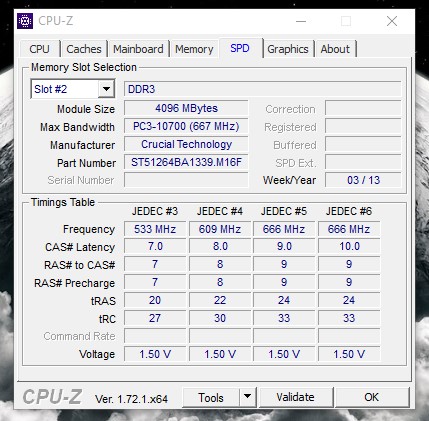Image resolution: width=429 pixels, height=421 pixels.
Task: Expand the Slot #2 memory slot dropdown
Action: pyautogui.click(x=106, y=89)
